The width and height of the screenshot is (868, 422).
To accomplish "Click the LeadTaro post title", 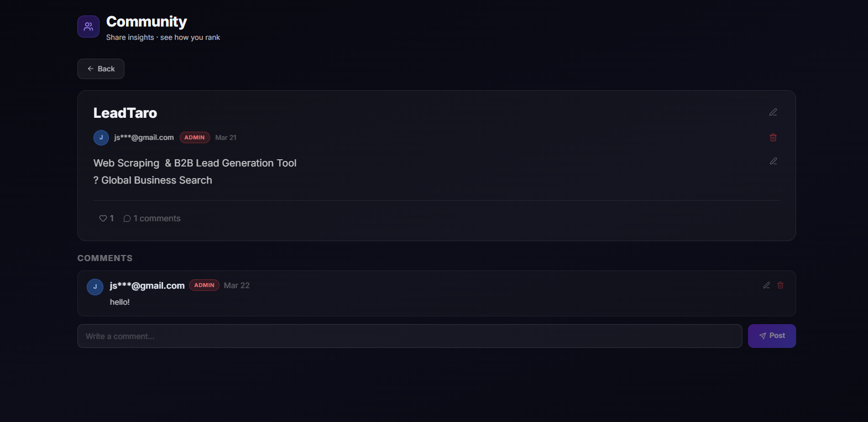I will coord(125,113).
